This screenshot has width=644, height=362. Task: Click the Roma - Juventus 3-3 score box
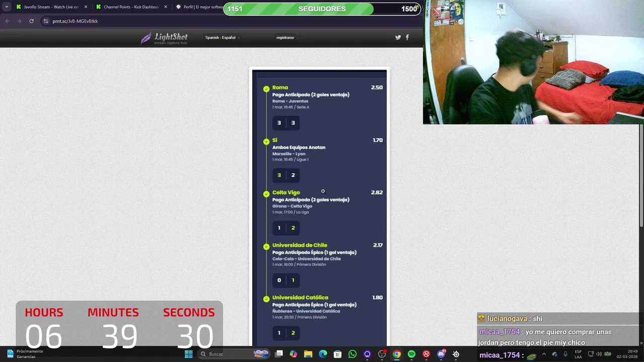(286, 123)
